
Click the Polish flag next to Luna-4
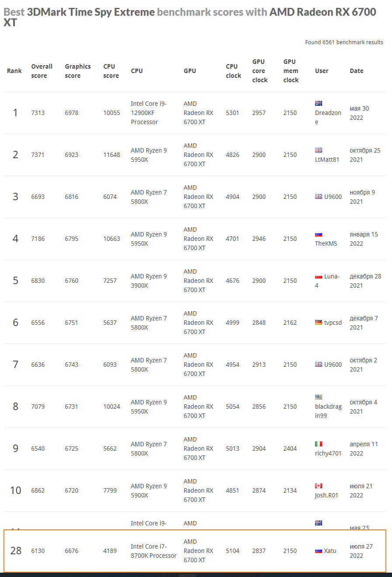coord(319,276)
